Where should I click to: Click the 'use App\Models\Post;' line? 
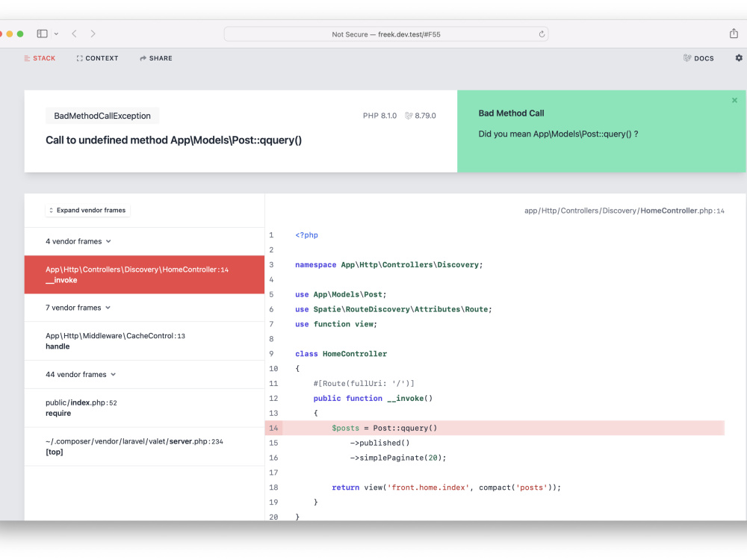tap(341, 294)
